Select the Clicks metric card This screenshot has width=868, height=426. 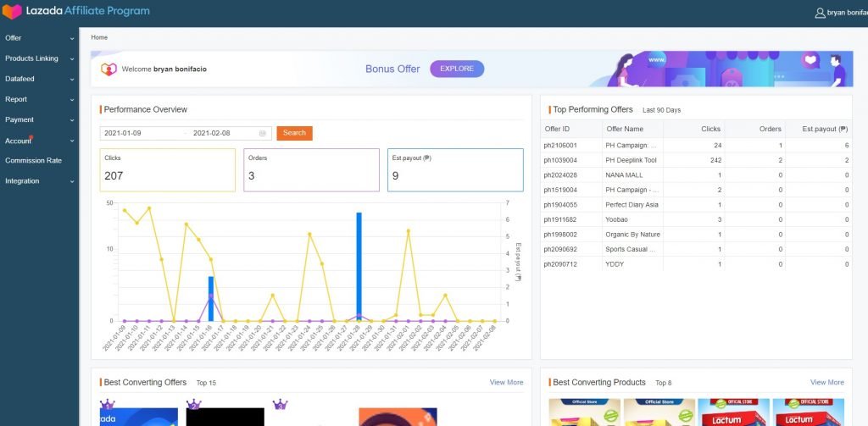168,170
